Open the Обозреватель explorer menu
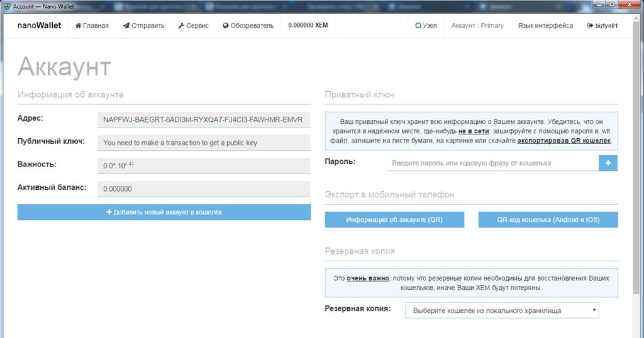The image size is (644, 338). click(248, 25)
